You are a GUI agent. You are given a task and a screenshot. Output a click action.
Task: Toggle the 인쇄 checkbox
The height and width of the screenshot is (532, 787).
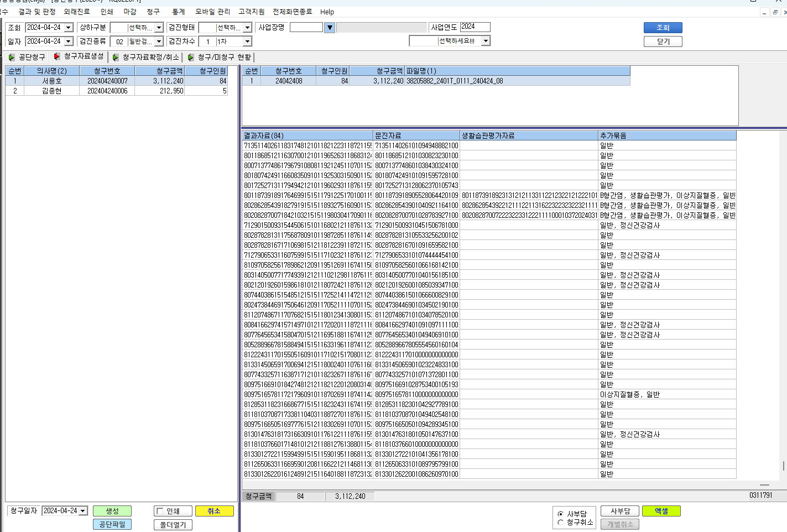pos(160,511)
